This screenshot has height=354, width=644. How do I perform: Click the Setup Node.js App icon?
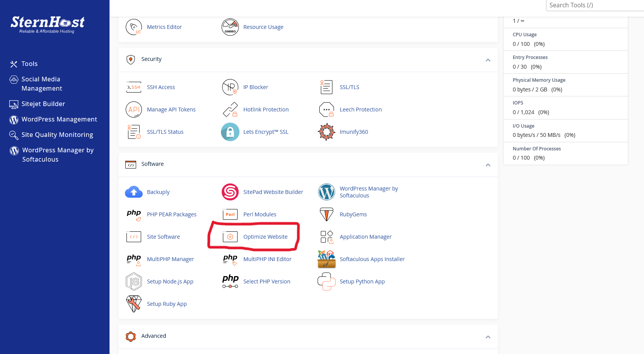tap(133, 282)
